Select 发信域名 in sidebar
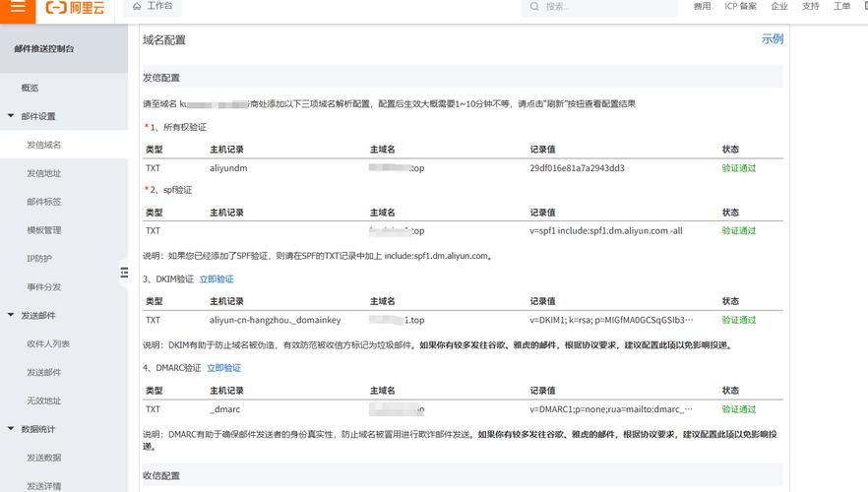 (43, 145)
